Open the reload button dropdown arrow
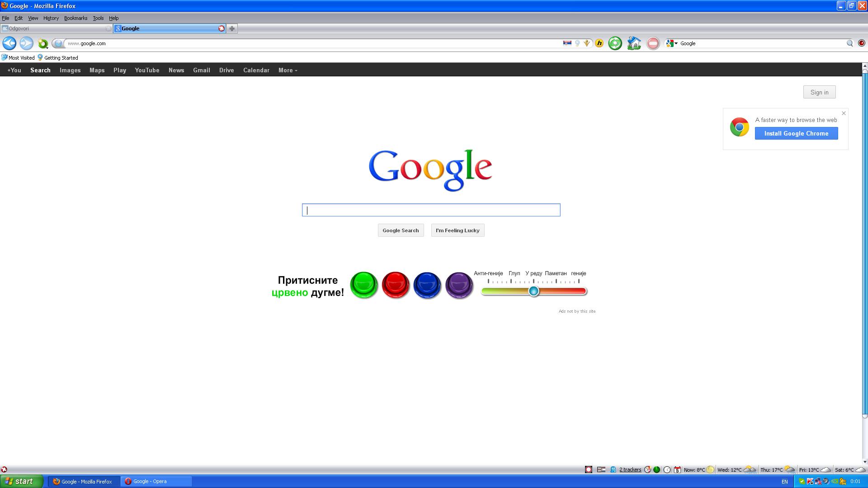This screenshot has width=868, height=488. [x=47, y=47]
